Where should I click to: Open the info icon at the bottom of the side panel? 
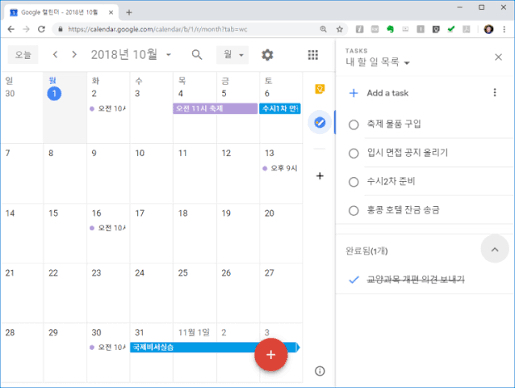coord(320,371)
